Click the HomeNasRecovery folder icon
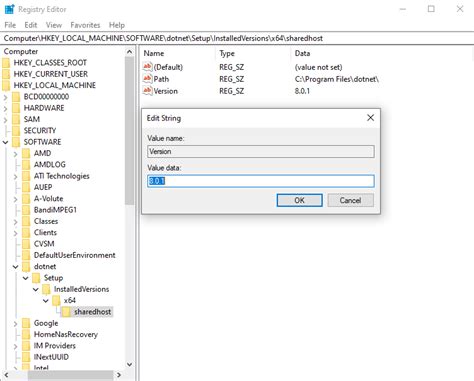 (26, 335)
